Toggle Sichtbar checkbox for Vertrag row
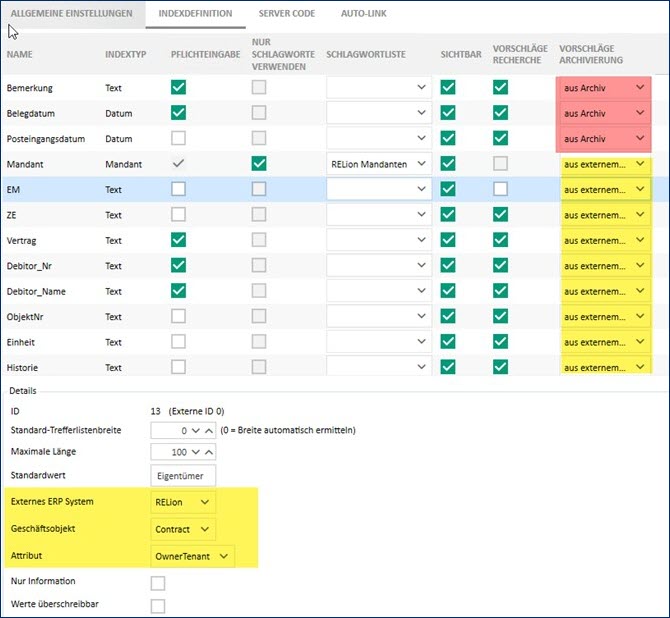 448,240
